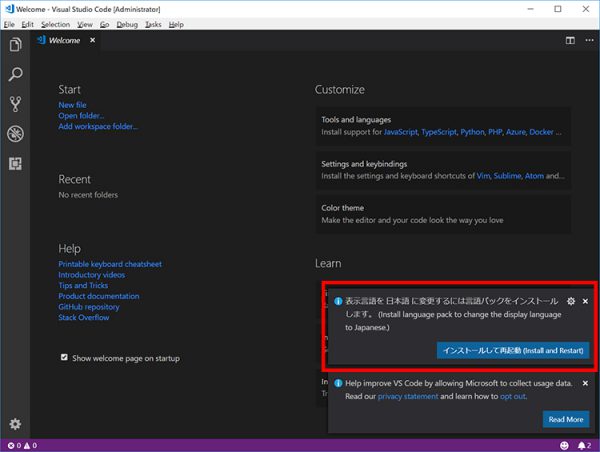
Task: Open GitHub repository link
Action: pyautogui.click(x=89, y=307)
